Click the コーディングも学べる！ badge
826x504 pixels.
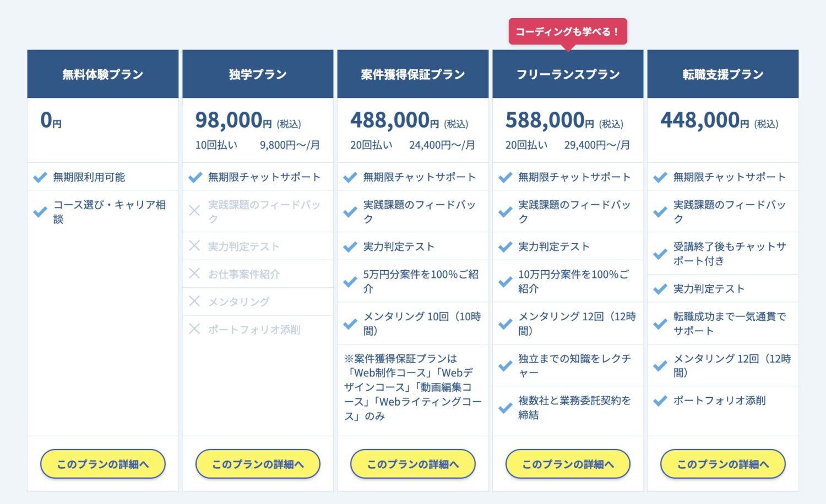(568, 31)
